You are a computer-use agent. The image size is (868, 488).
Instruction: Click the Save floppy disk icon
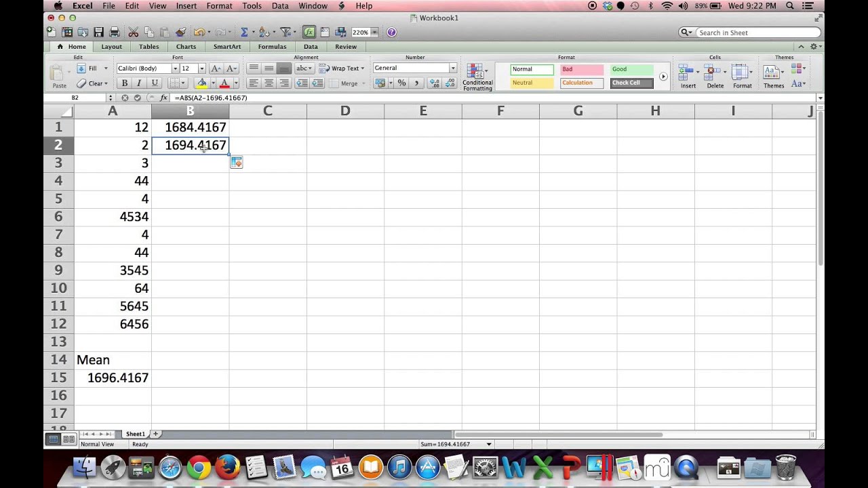pos(98,32)
